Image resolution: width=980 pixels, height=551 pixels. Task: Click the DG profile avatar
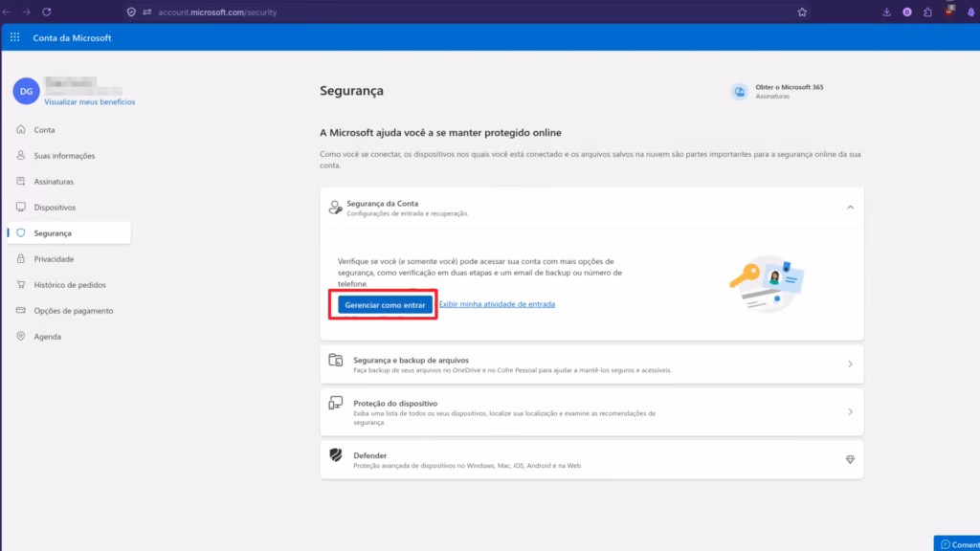(x=26, y=91)
